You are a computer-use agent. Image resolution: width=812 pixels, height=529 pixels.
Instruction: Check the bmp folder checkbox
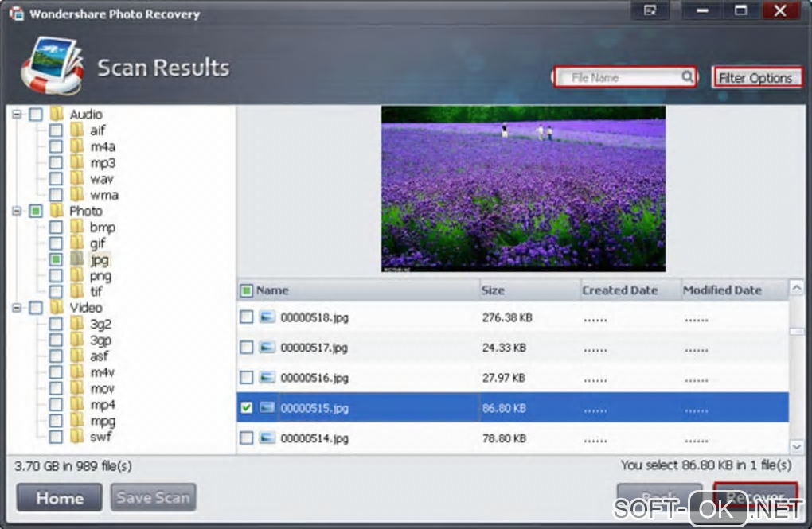(x=56, y=227)
